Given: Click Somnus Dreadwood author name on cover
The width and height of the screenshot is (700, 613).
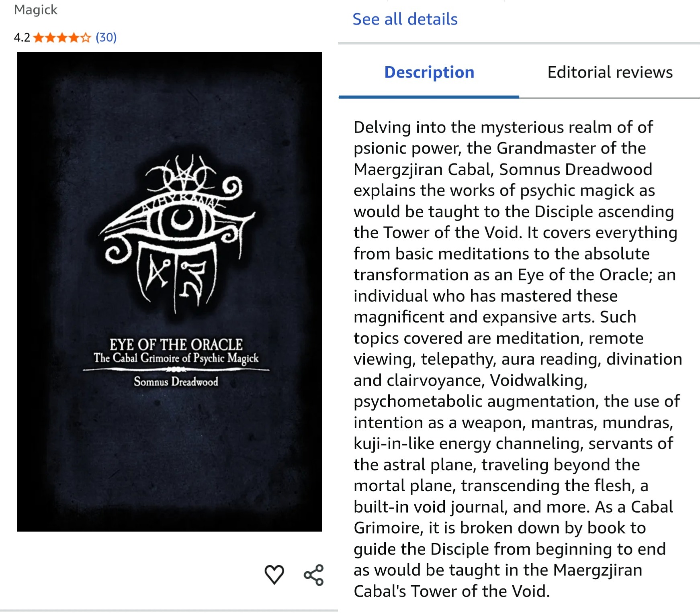Looking at the screenshot, I should [176, 381].
